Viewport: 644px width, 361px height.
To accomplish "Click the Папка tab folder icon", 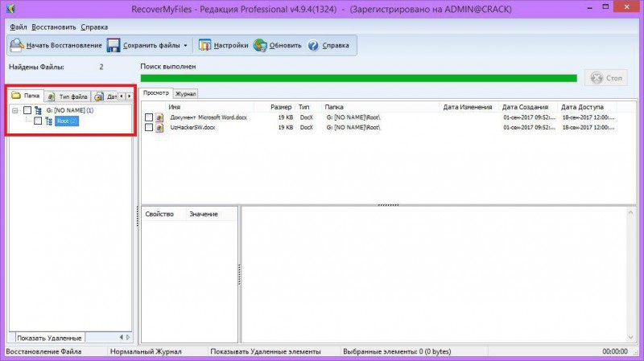I will (16, 96).
